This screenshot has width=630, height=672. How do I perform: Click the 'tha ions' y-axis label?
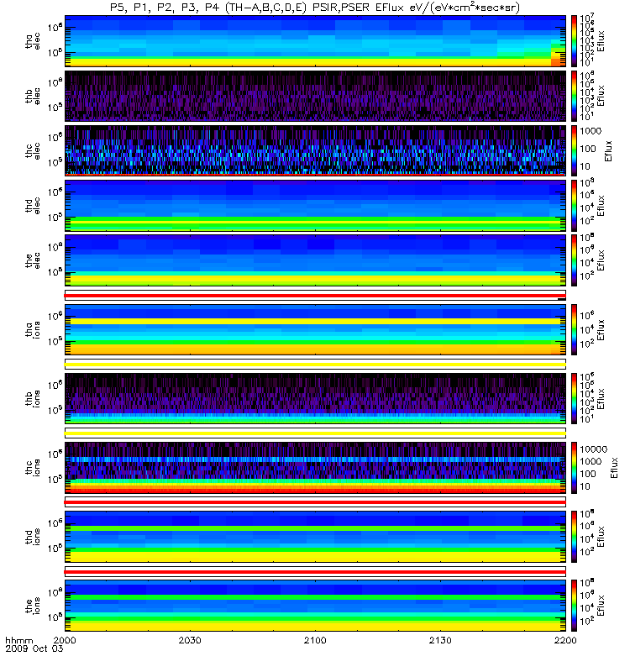coord(33,330)
